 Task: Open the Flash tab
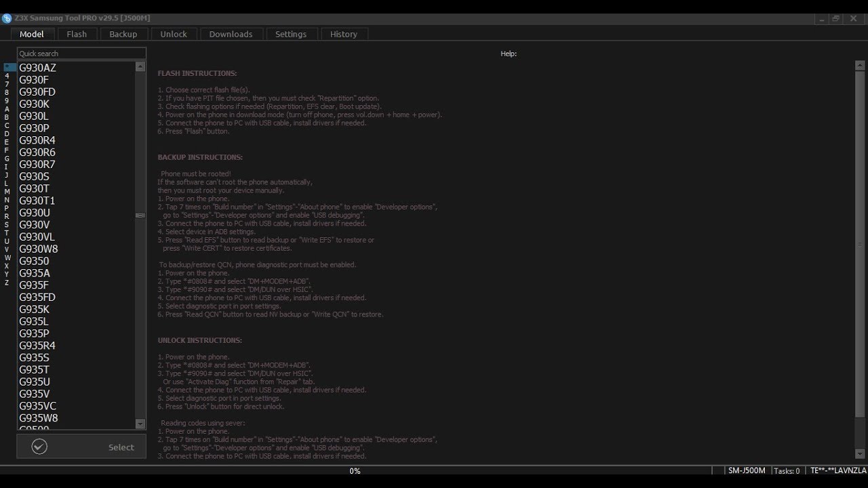pos(77,34)
